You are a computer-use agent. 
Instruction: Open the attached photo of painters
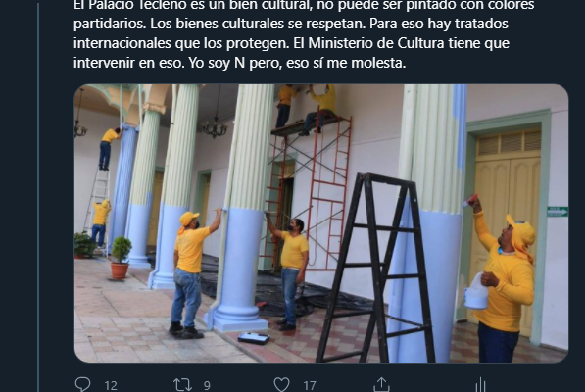pos(320,223)
